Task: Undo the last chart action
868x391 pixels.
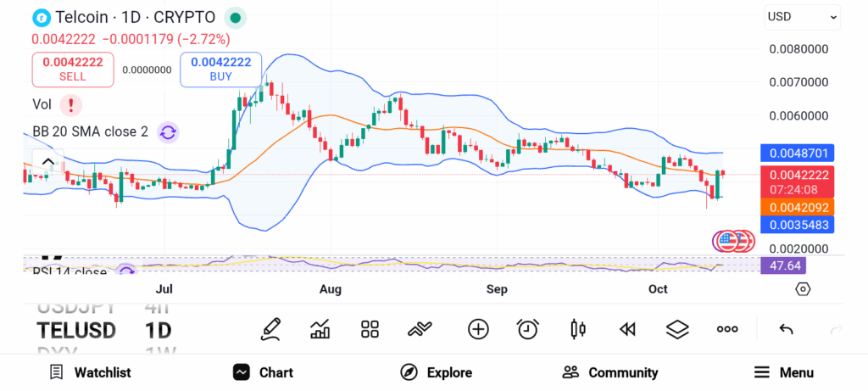Action: [x=786, y=329]
